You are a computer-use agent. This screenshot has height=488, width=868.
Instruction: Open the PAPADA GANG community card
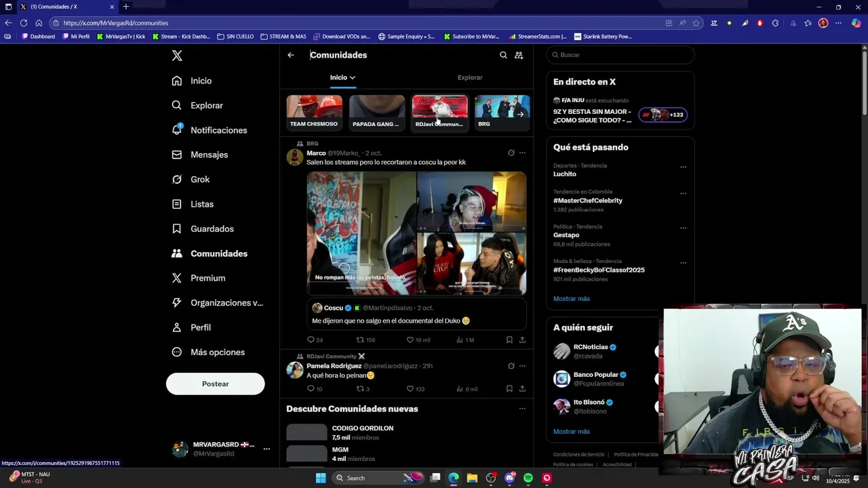point(377,113)
